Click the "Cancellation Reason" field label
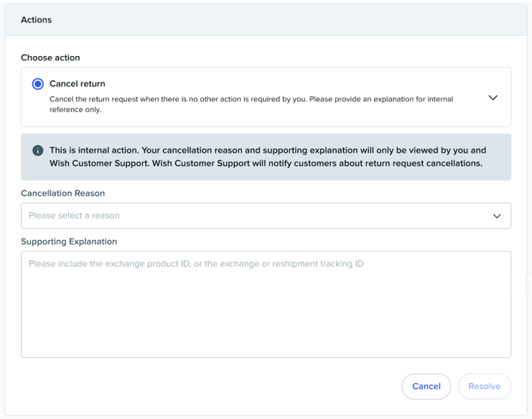Viewport: 532px width, 419px height. [63, 193]
